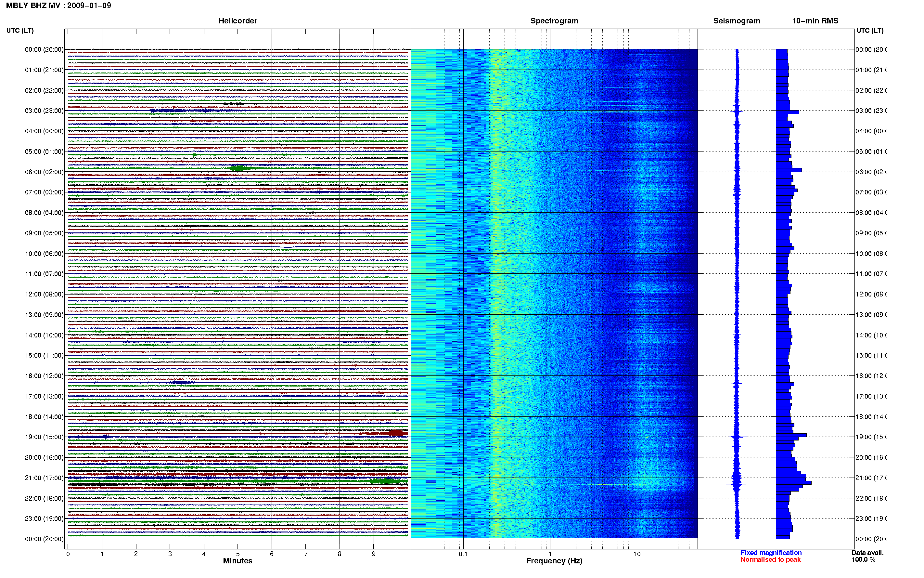Click the seismogram spike just before 06:00

click(x=737, y=170)
